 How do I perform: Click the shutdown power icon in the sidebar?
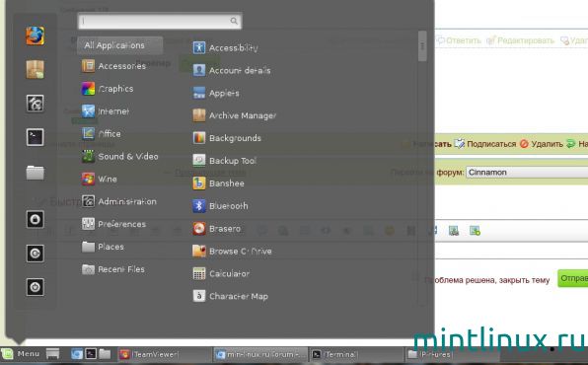pyautogui.click(x=35, y=287)
